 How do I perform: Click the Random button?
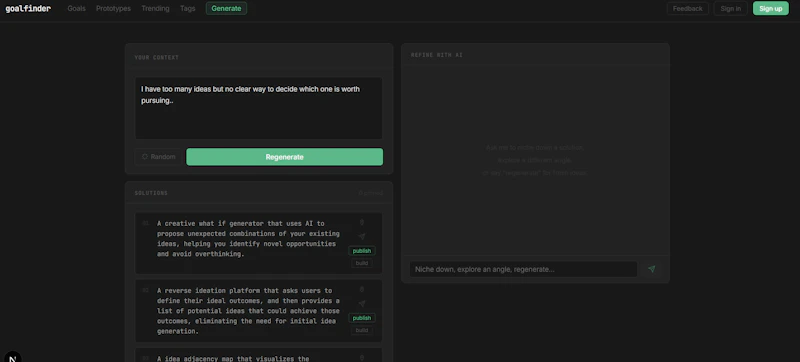[x=159, y=157]
